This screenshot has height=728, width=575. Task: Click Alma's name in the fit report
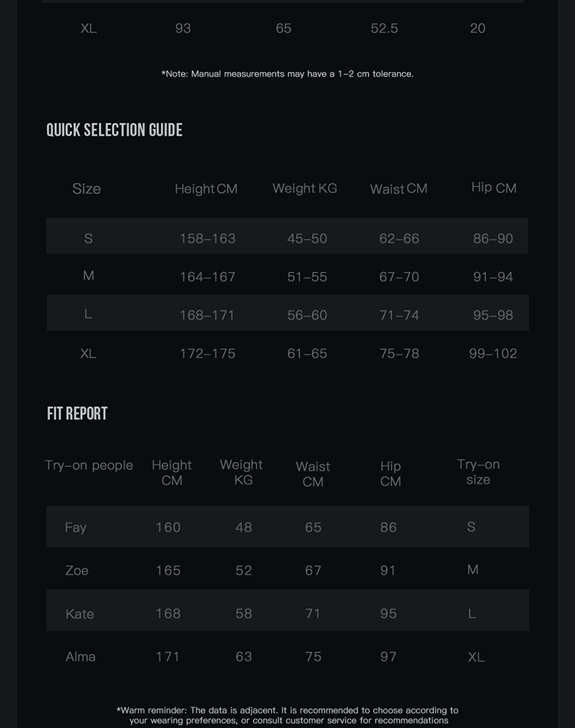[80, 657]
